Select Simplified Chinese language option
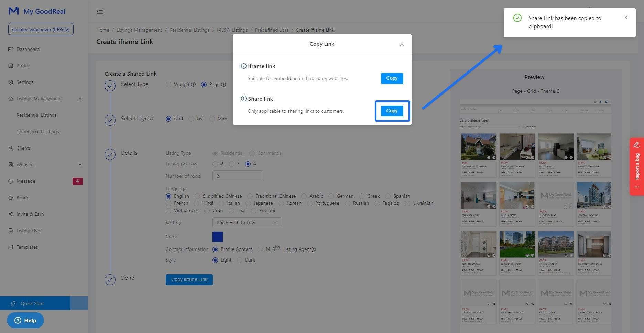Viewport: 644px width, 333px height. coord(197,196)
